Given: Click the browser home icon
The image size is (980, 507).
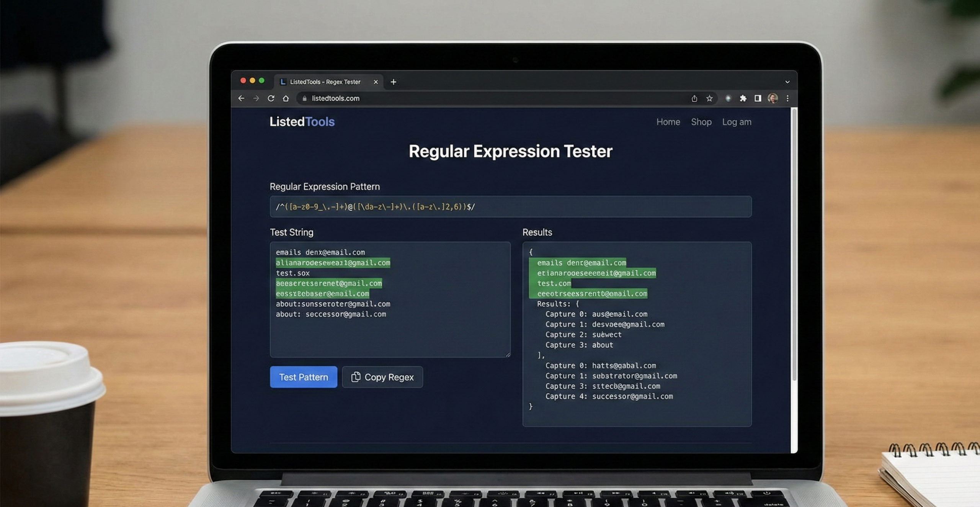Looking at the screenshot, I should (286, 98).
